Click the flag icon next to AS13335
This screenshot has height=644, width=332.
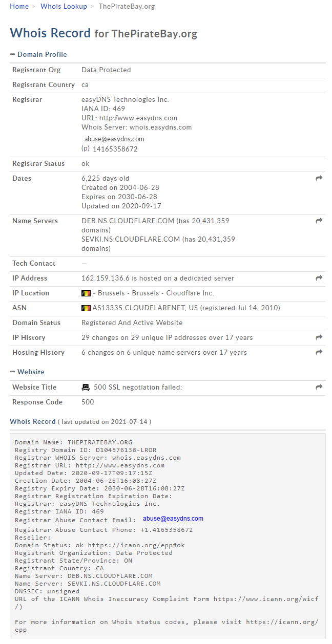coord(86,308)
